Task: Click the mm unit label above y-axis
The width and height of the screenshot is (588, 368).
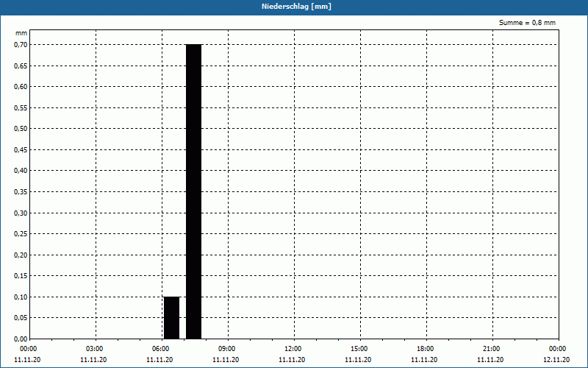Action: point(21,33)
